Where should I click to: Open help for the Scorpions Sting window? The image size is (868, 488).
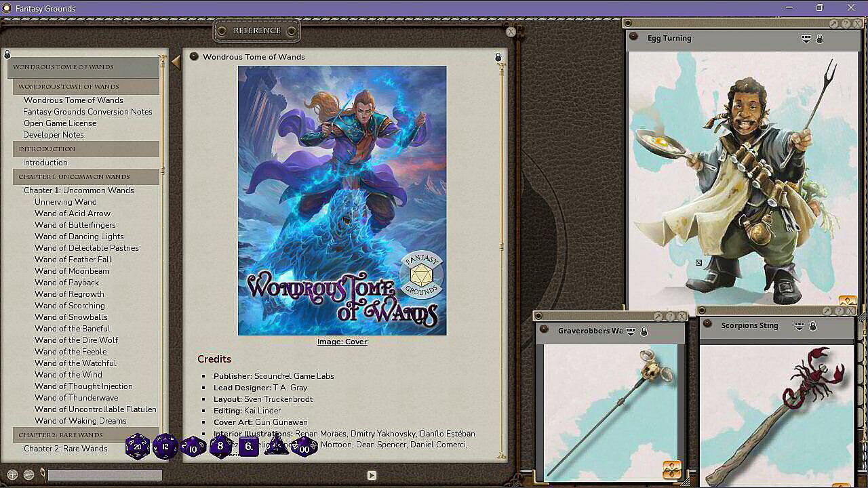(839, 311)
